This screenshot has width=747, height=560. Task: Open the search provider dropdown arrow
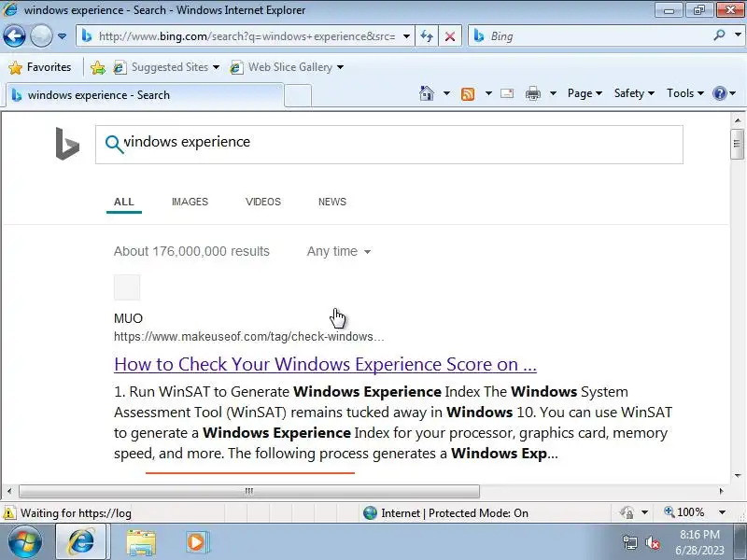pyautogui.click(x=738, y=35)
